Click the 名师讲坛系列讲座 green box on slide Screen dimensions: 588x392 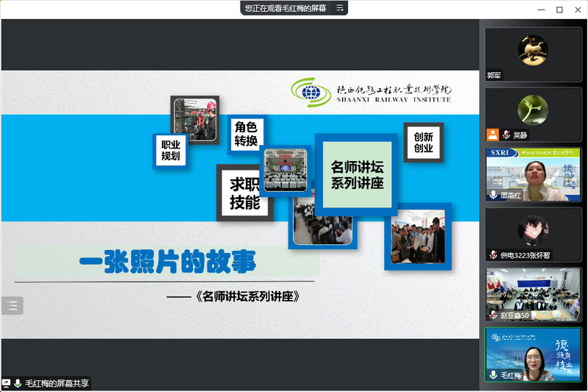[x=357, y=174]
